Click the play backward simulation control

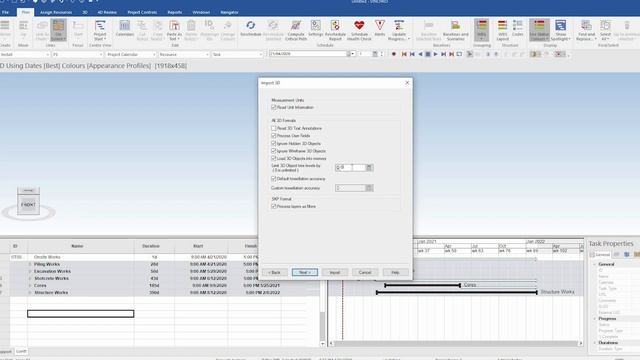click(x=420, y=54)
